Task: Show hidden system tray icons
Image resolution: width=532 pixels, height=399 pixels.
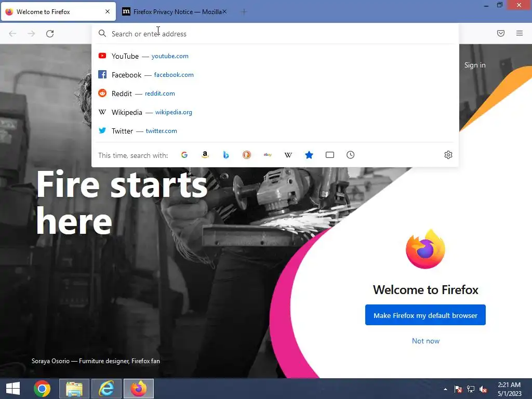Action: [445, 389]
